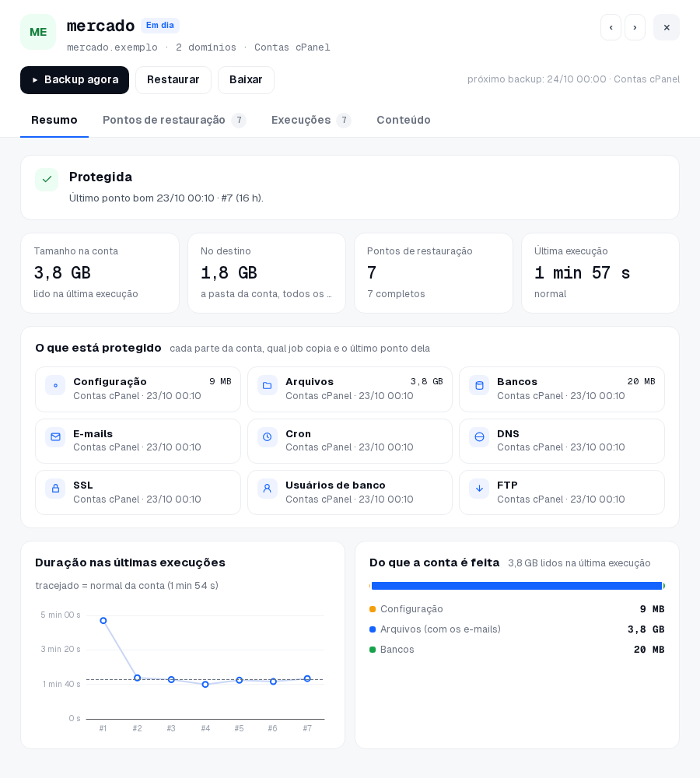This screenshot has height=778, width=700.
Task: Select execution #7 point on duration chart
Action: pos(307,678)
